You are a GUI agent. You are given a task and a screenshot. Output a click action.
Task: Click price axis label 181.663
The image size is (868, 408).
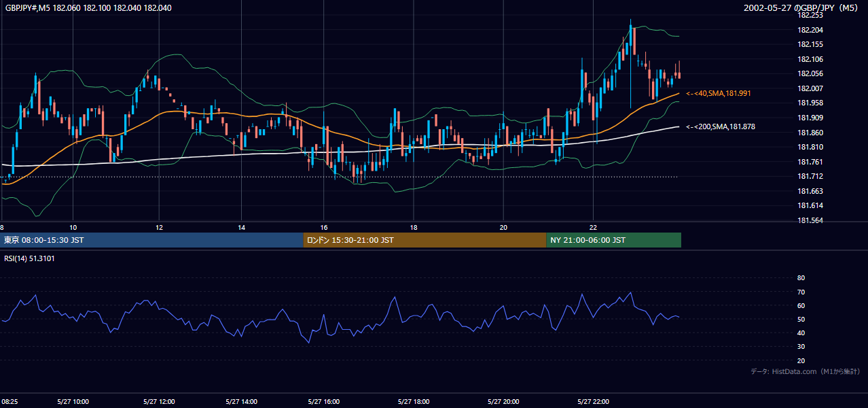click(x=810, y=191)
